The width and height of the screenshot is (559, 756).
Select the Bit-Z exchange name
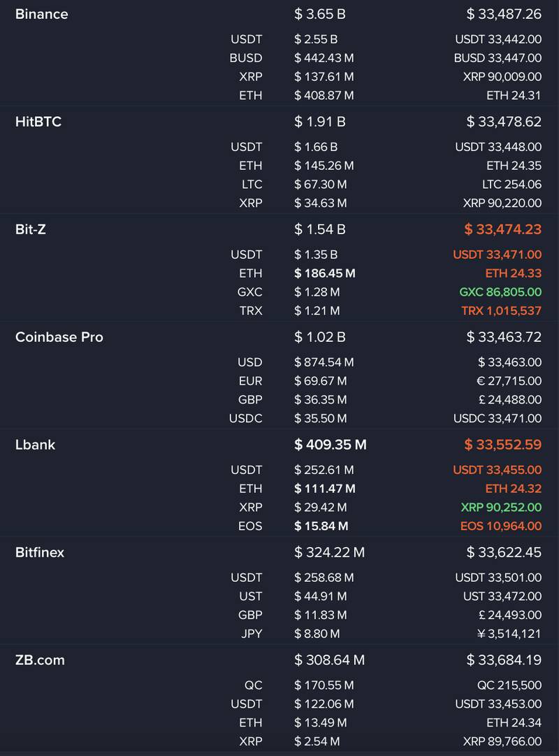[x=31, y=229]
